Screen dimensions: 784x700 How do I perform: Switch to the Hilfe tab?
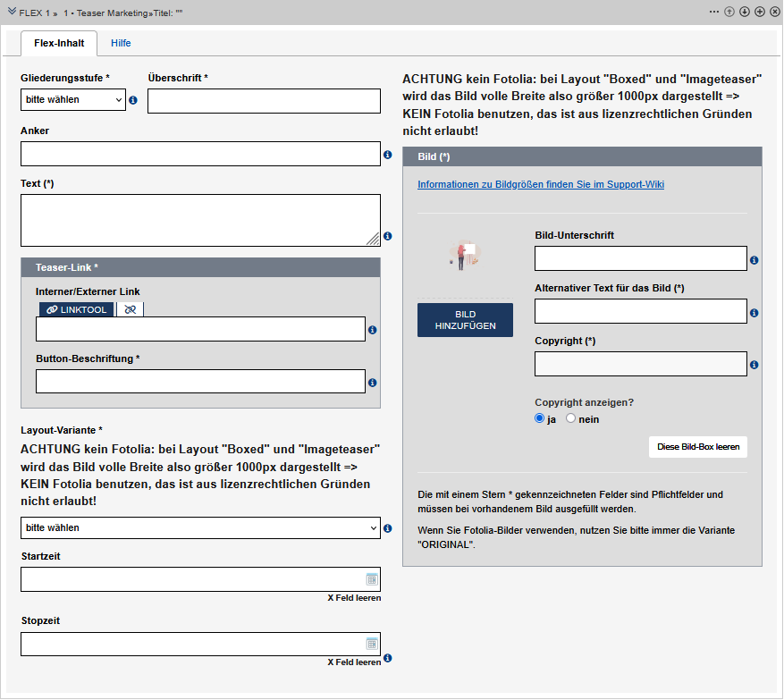(x=121, y=43)
